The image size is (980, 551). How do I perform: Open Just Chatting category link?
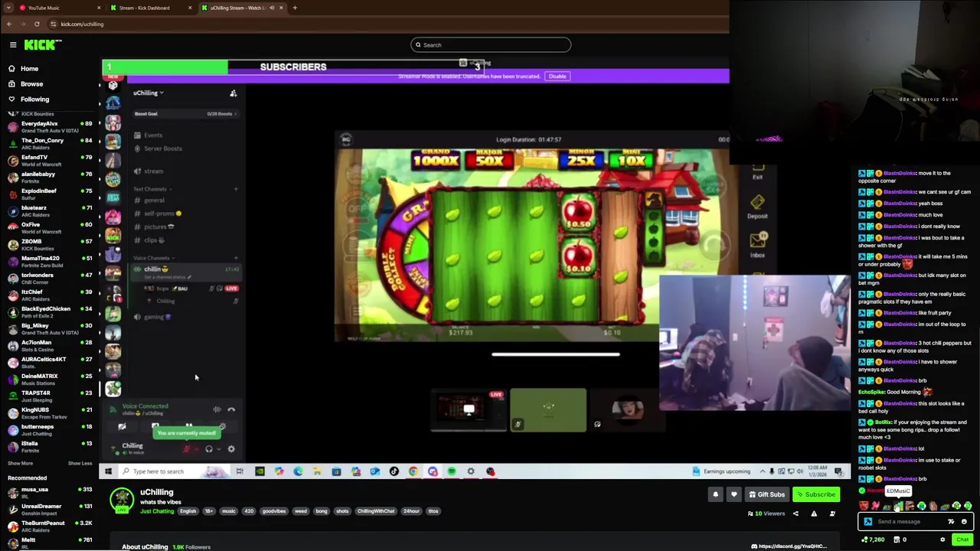coord(157,511)
